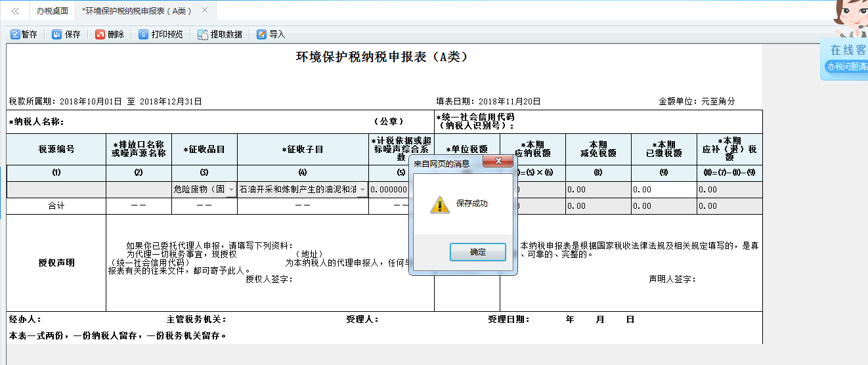
Task: Click the 暂存 (temporary save) icon
Action: (15, 35)
